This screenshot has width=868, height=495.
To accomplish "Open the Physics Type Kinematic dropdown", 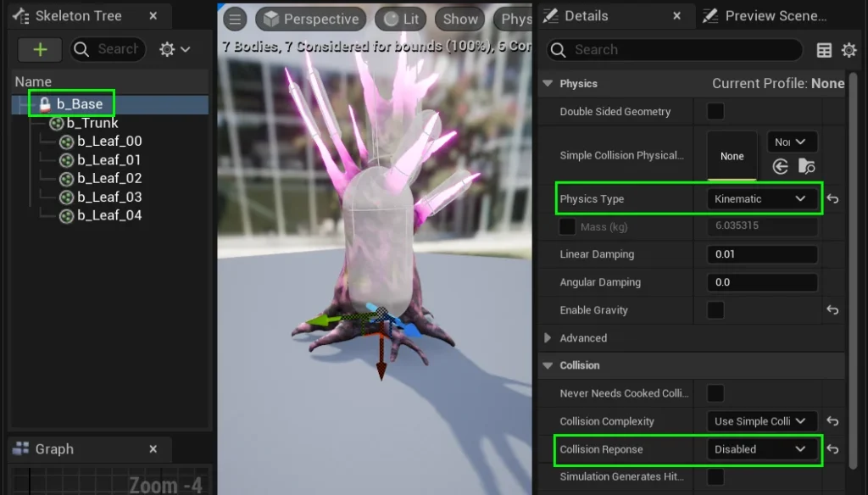I will click(x=760, y=199).
